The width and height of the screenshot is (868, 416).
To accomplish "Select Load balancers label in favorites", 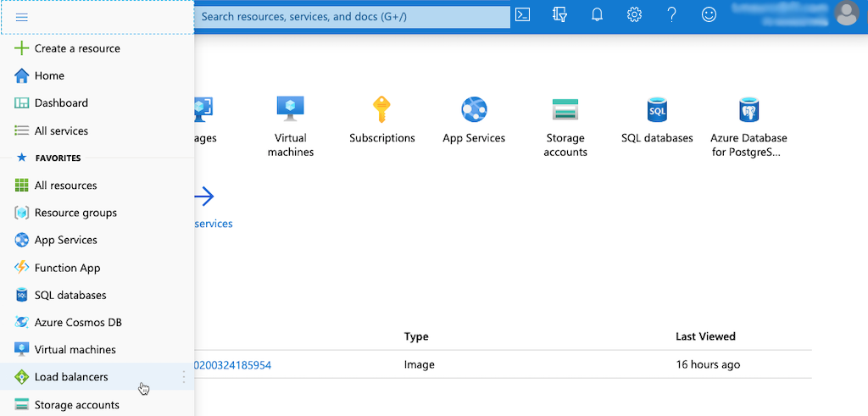I will (71, 377).
